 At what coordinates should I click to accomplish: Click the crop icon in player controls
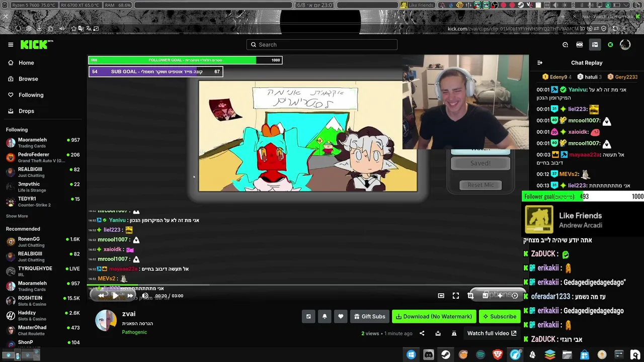(470, 296)
